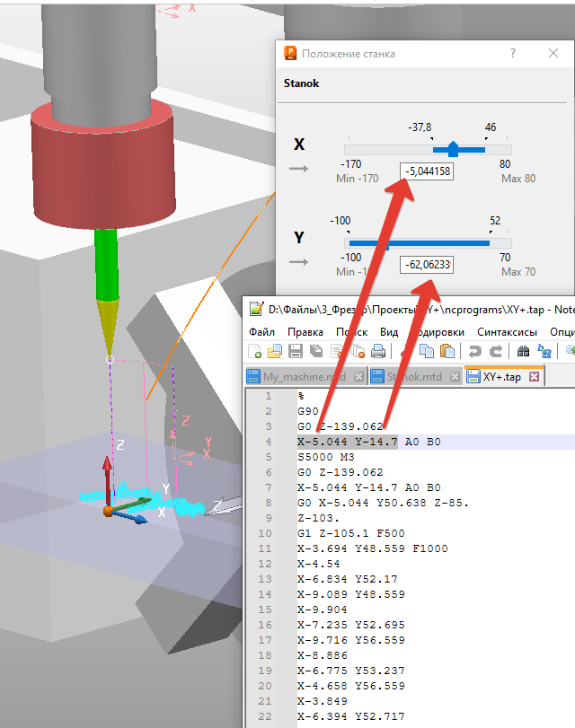Close the Положение станка dialog
Screen dimensions: 575x728
pos(553,53)
